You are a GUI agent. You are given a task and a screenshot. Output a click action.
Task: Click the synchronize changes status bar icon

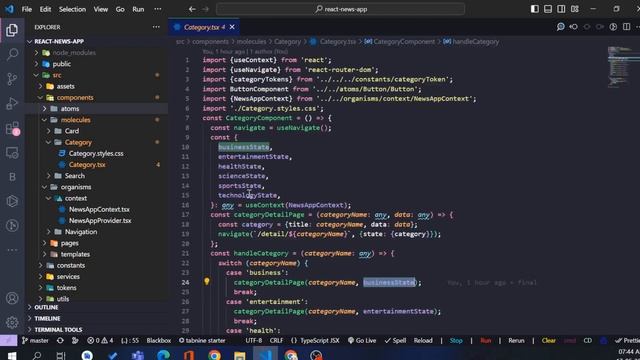pos(60,340)
